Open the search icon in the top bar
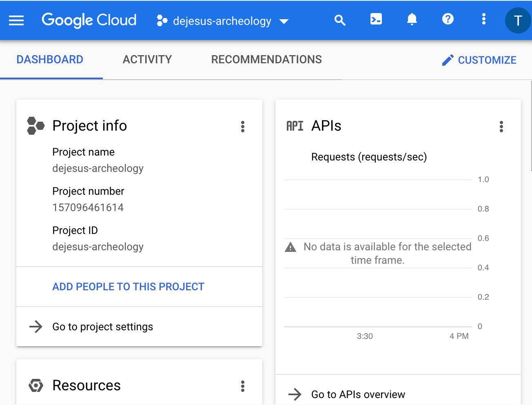Viewport: 532px width, 405px height. click(x=340, y=19)
